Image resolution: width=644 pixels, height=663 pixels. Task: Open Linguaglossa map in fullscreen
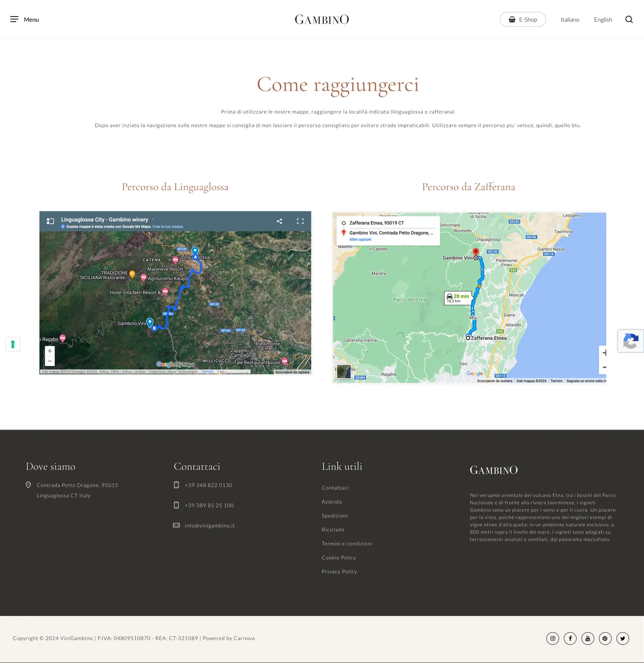[300, 221]
